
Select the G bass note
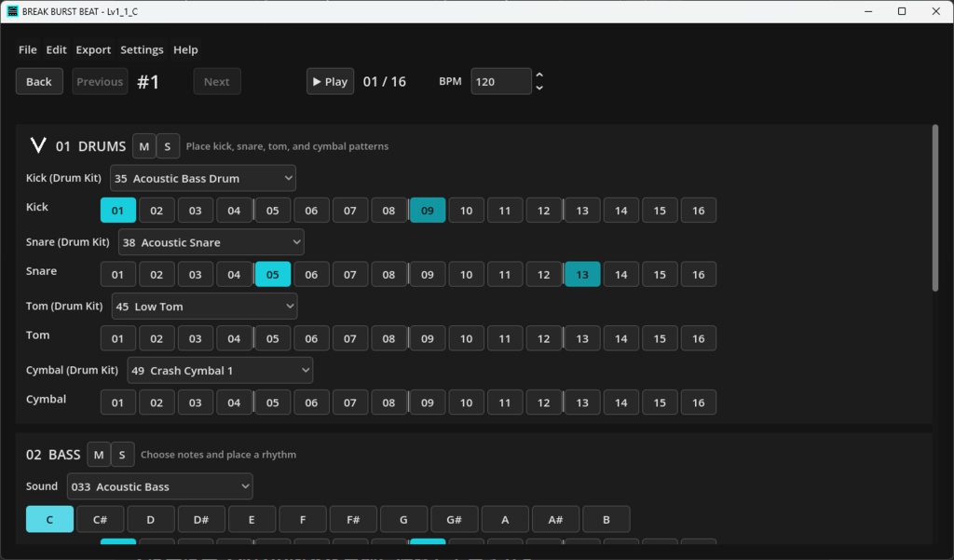403,520
